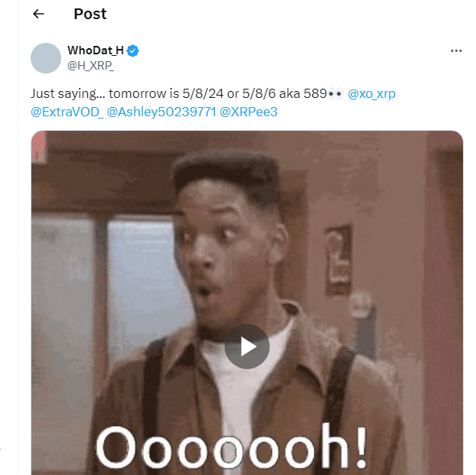Click the Post page heading
This screenshot has width=476, height=475.
90,14
